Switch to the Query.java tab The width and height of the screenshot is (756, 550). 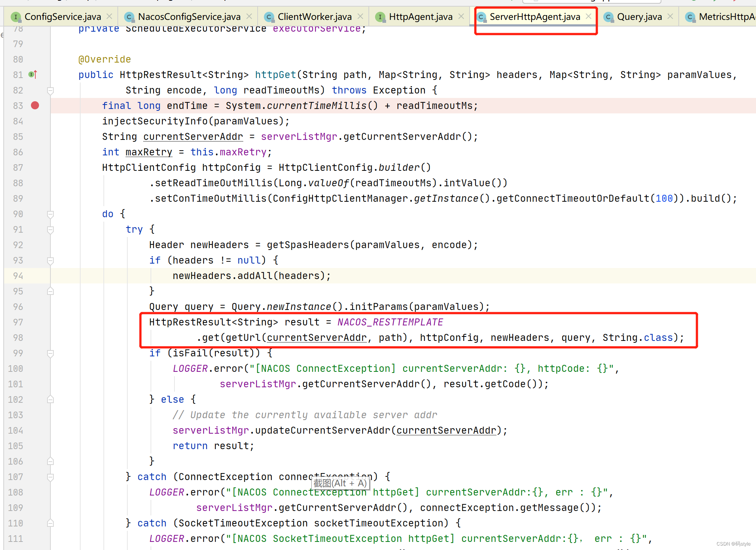[639, 17]
